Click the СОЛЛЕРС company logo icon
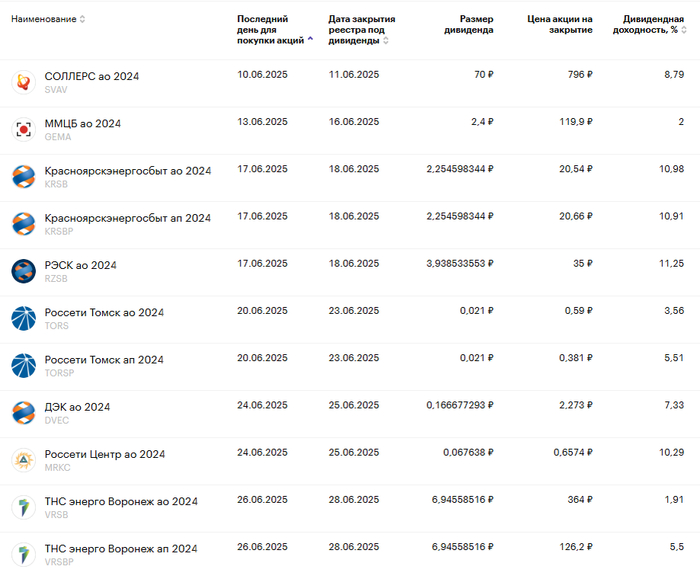 (x=23, y=82)
